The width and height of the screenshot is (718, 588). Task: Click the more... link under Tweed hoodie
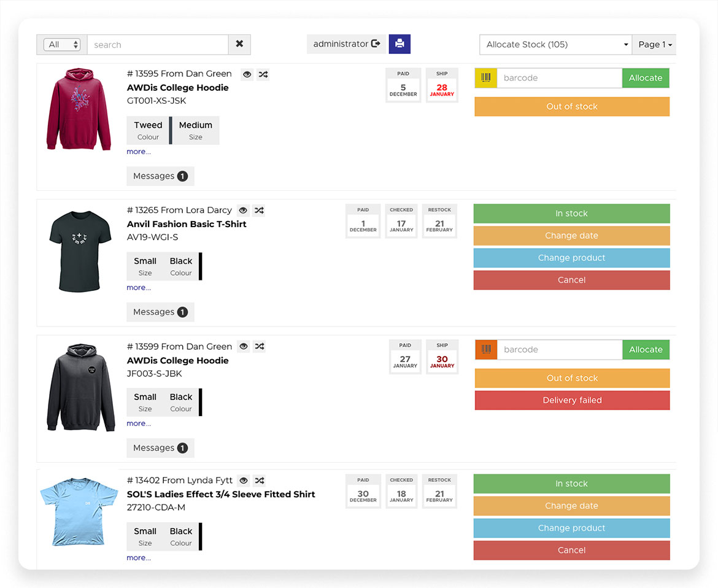(139, 152)
